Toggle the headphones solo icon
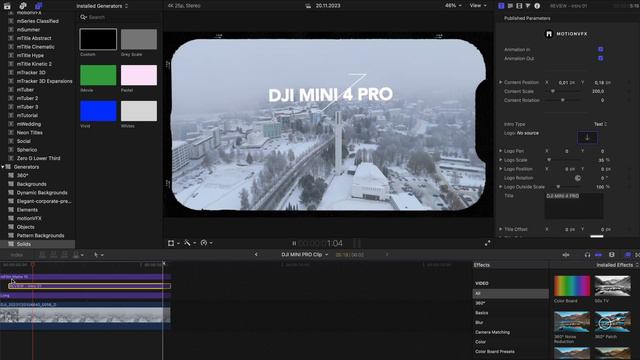Screen dimensions: 640x360 click(x=587, y=255)
